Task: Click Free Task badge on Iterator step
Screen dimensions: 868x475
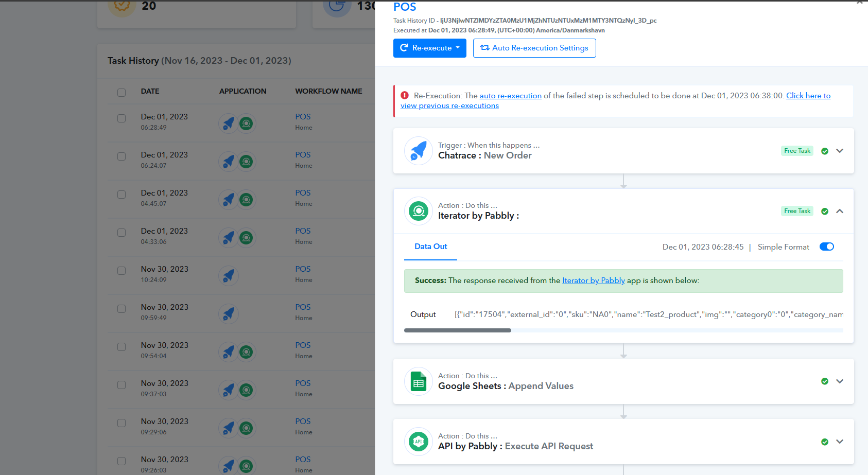Action: pyautogui.click(x=797, y=211)
